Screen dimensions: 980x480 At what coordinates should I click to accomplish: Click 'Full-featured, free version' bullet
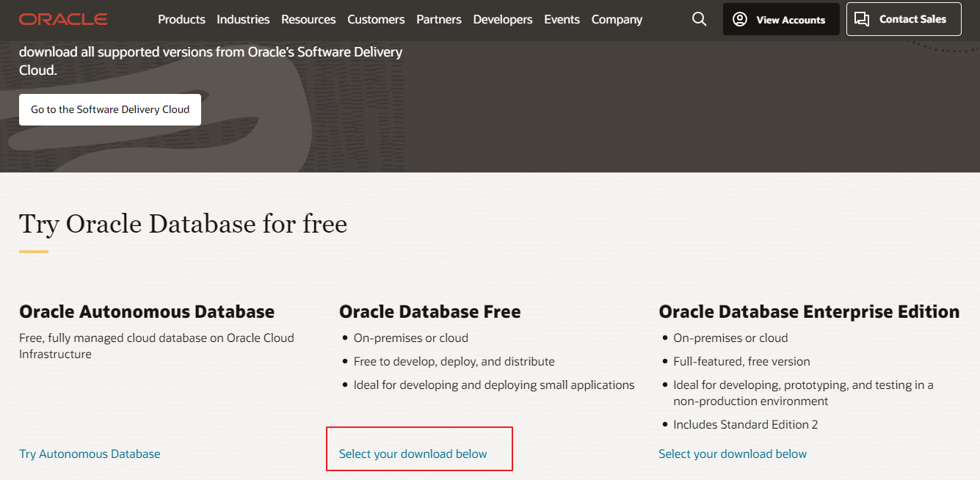click(x=741, y=362)
